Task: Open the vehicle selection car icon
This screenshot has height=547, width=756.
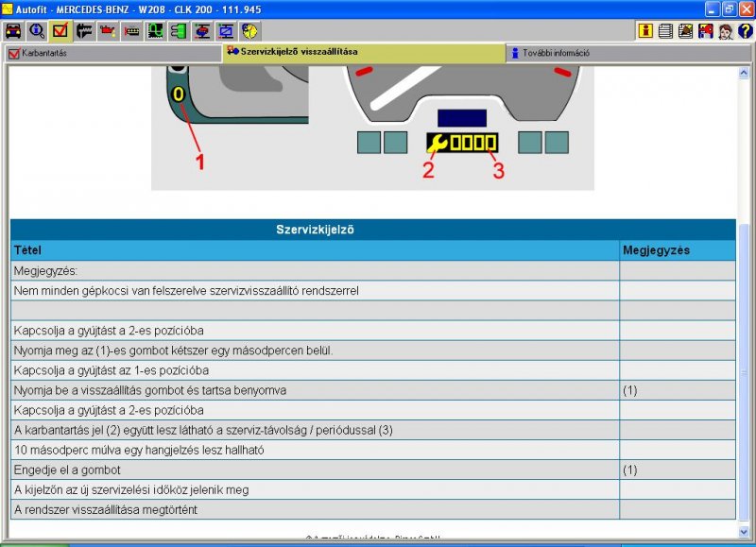Action: click(x=13, y=31)
